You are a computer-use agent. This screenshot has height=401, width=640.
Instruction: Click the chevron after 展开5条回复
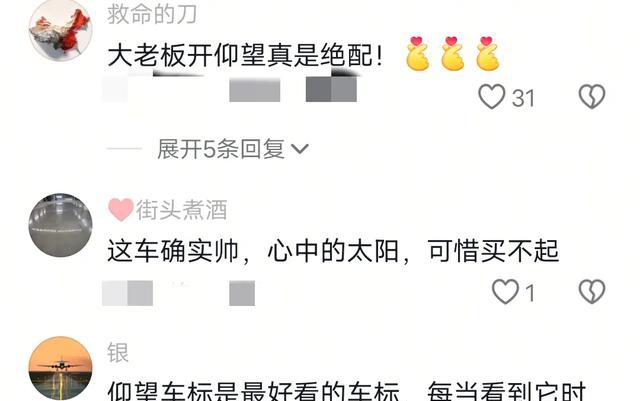pyautogui.click(x=300, y=149)
